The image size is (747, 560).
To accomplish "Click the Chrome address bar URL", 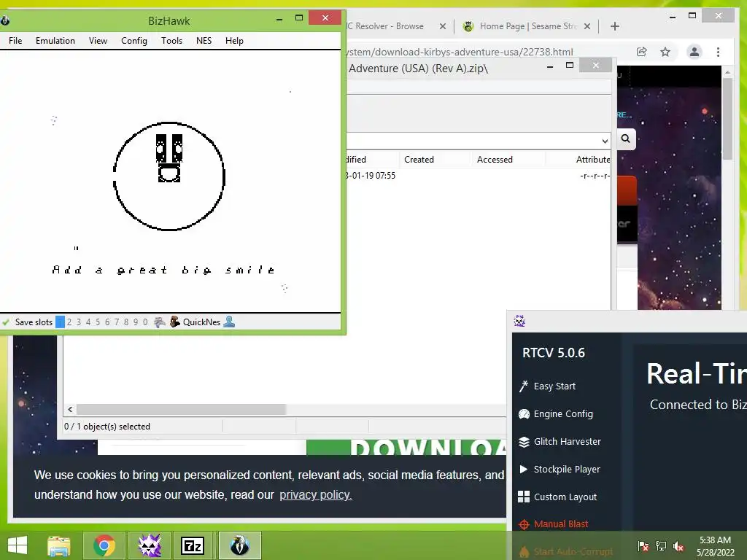I will click(x=460, y=52).
